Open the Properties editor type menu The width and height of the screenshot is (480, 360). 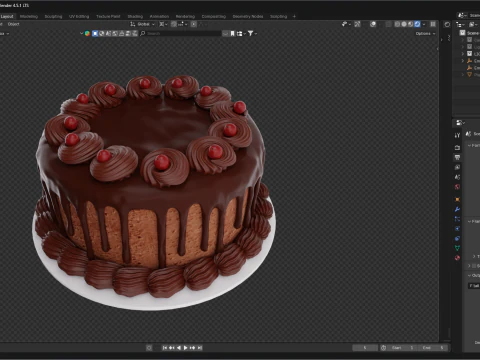point(460,123)
